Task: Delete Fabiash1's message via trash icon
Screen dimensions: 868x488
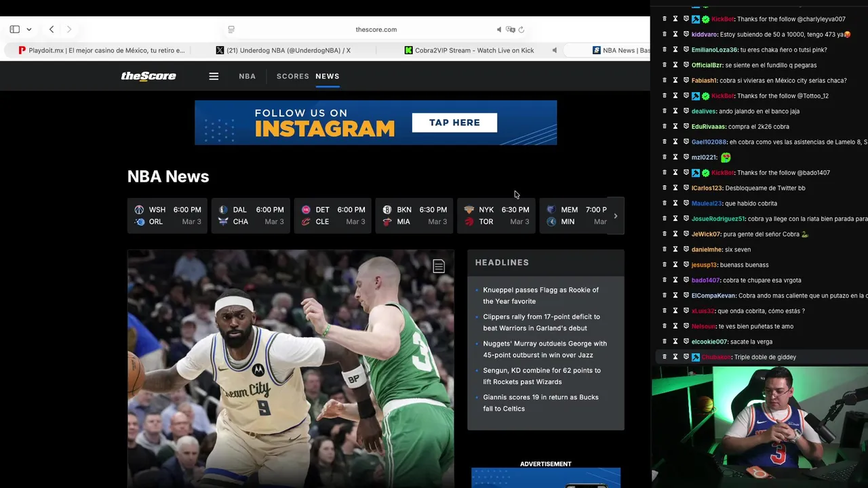Action: click(x=665, y=80)
